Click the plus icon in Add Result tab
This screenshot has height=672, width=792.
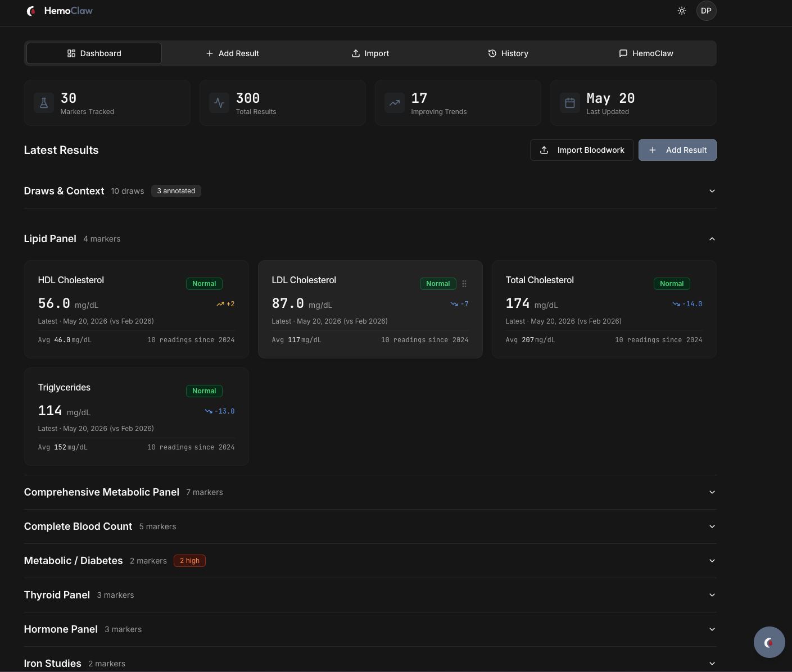point(210,53)
